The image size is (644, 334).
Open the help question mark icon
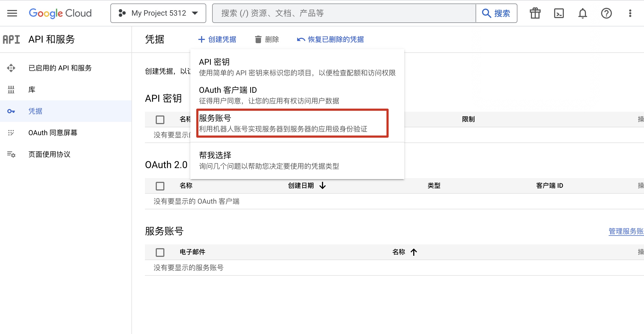click(x=606, y=13)
